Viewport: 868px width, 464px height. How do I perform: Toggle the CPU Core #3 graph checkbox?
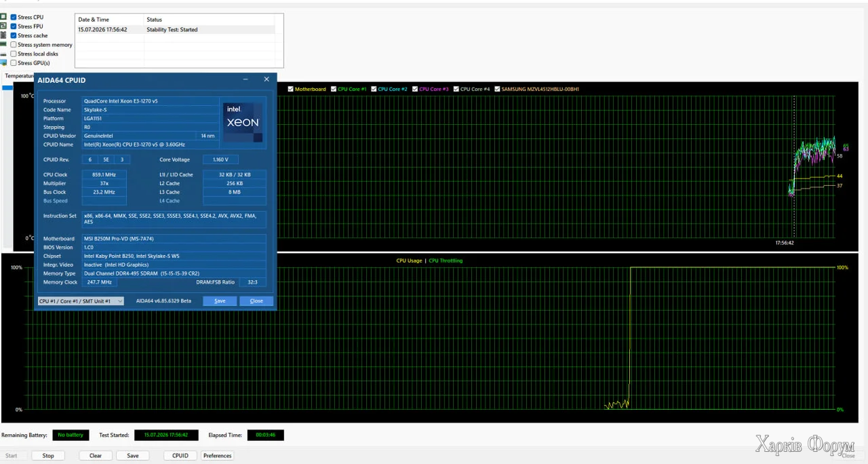click(x=415, y=89)
